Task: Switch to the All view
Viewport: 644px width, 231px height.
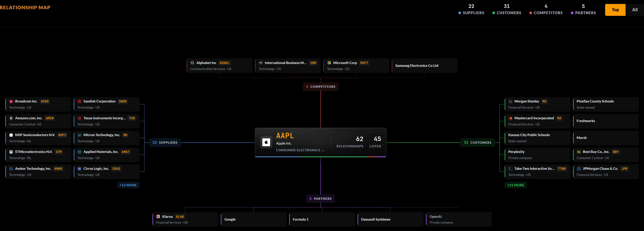Action: 635,10
